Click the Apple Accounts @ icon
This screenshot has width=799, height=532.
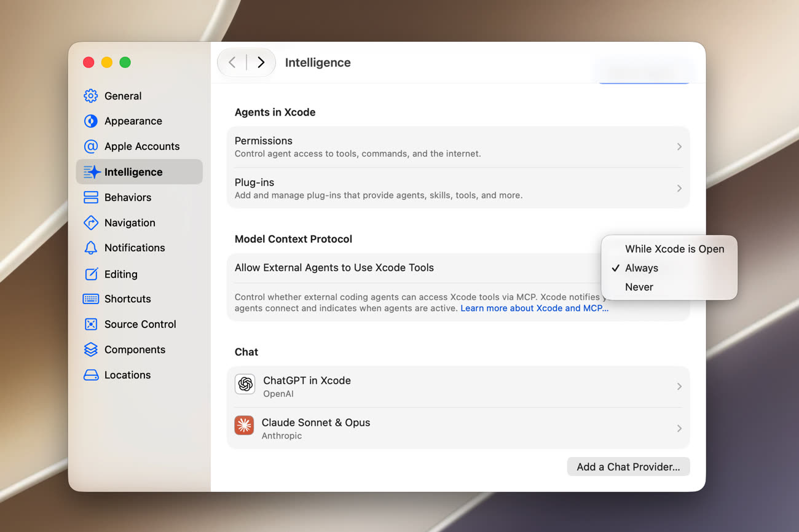pyautogui.click(x=91, y=146)
